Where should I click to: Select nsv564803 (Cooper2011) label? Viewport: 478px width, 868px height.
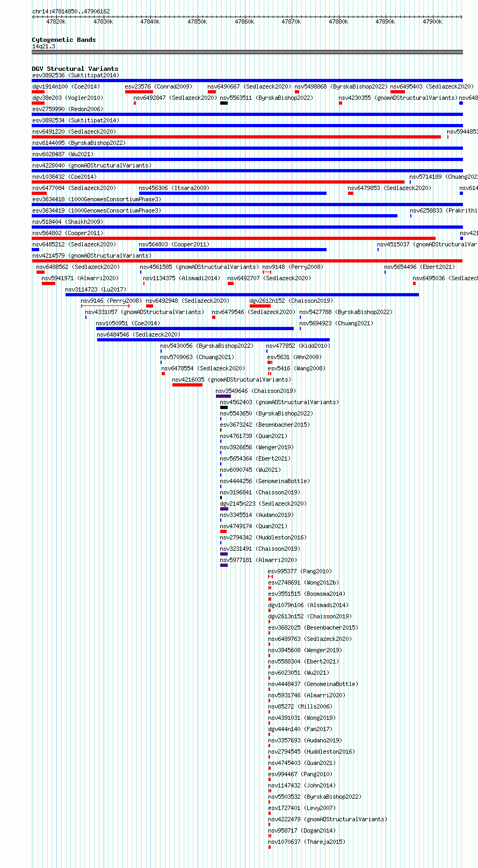(x=174, y=244)
